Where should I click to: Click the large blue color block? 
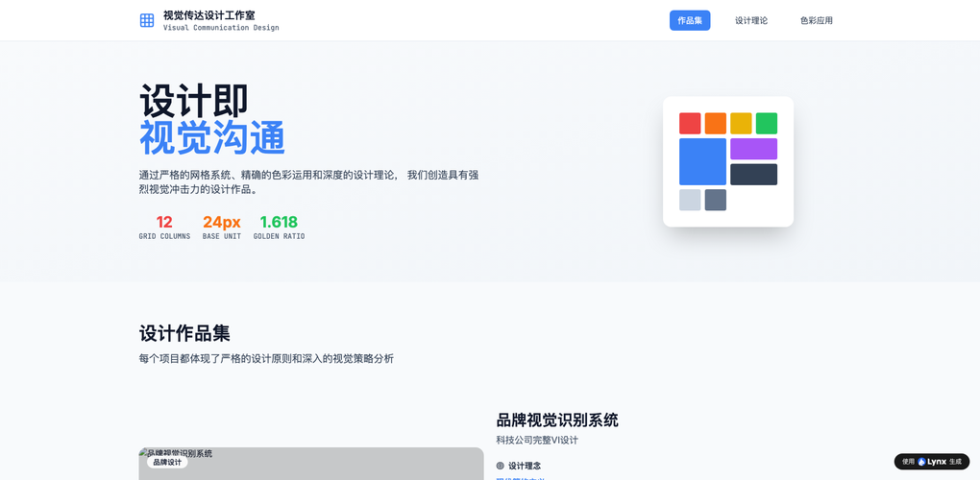[702, 161]
